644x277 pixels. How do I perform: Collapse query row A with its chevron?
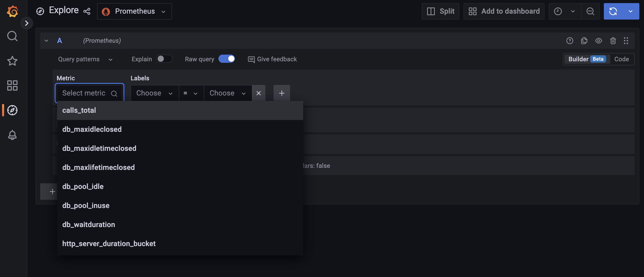pos(46,40)
